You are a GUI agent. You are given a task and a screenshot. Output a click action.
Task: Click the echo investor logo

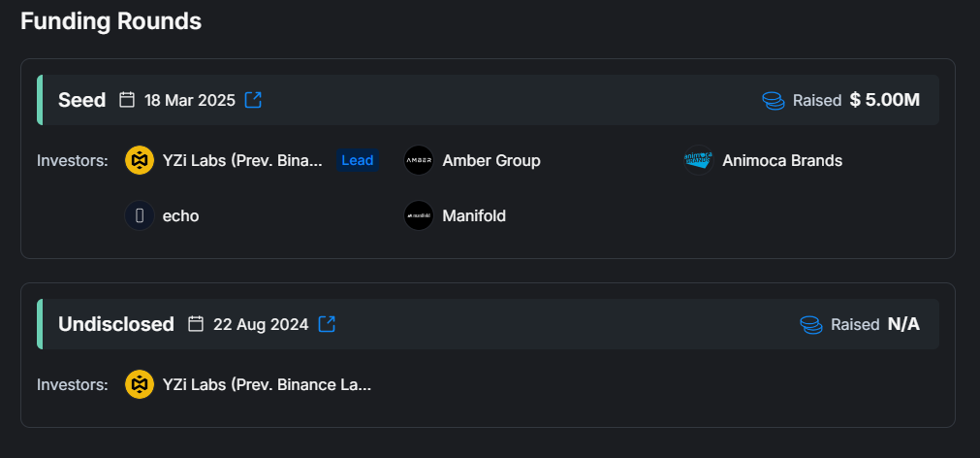coord(140,215)
